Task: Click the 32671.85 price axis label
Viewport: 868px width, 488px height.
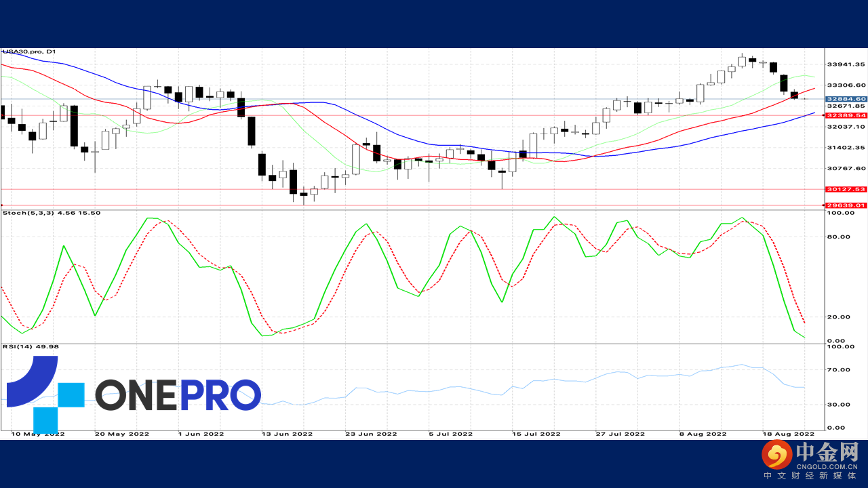Action: pyautogui.click(x=846, y=106)
